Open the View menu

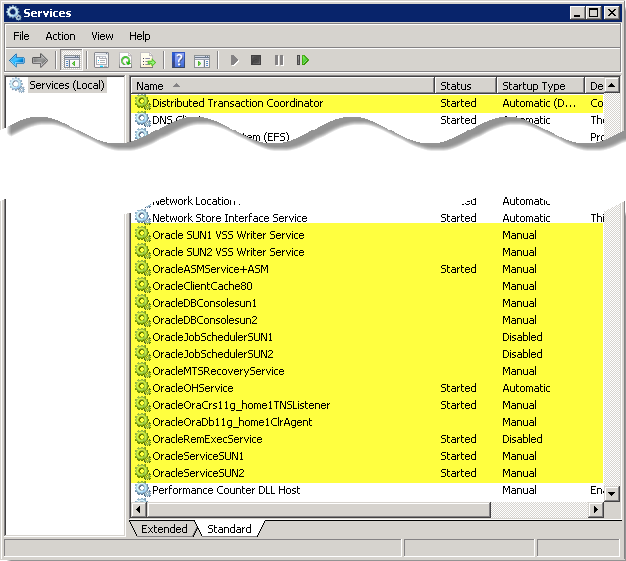tap(102, 36)
